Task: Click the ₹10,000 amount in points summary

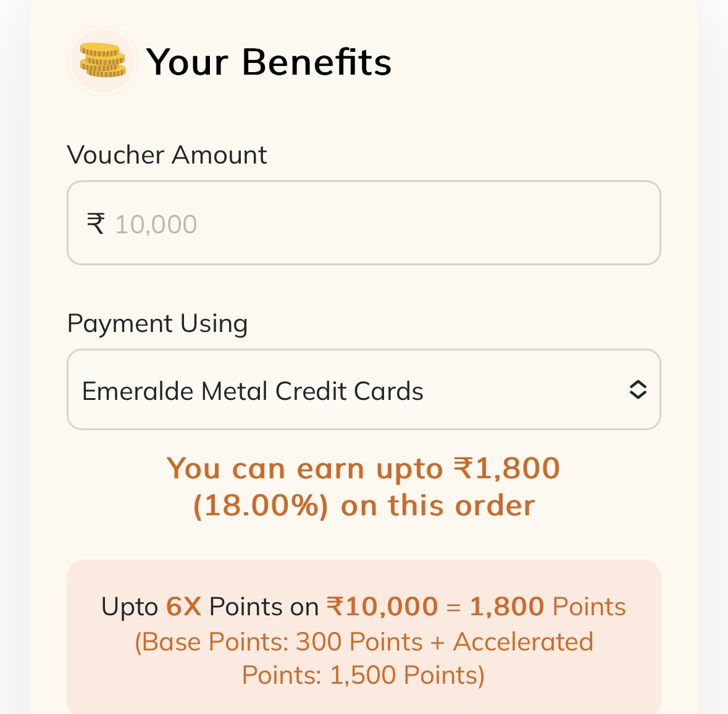Action: point(382,607)
